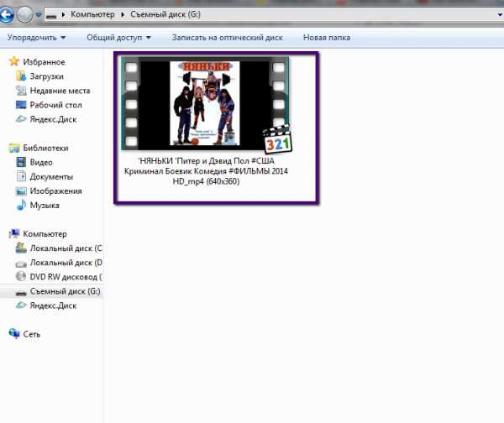Select Локальный диск (C:) drive
Viewport: 504px width, 423px height.
(x=64, y=248)
